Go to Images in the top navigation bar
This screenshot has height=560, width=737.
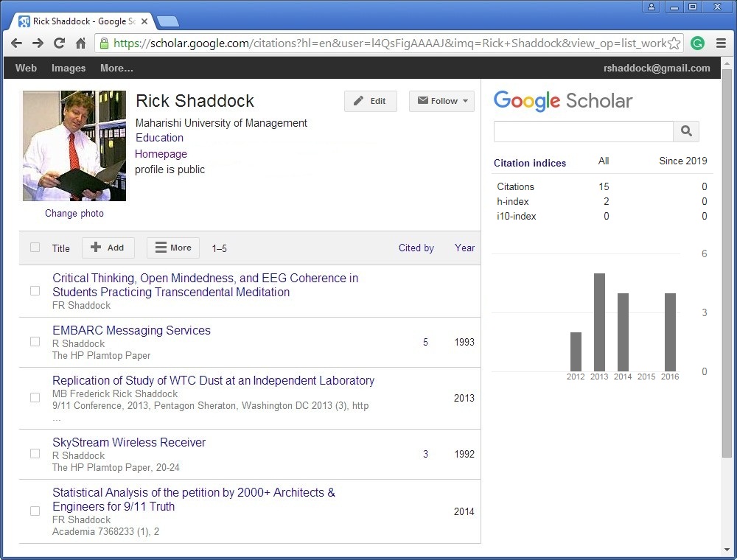tap(69, 68)
